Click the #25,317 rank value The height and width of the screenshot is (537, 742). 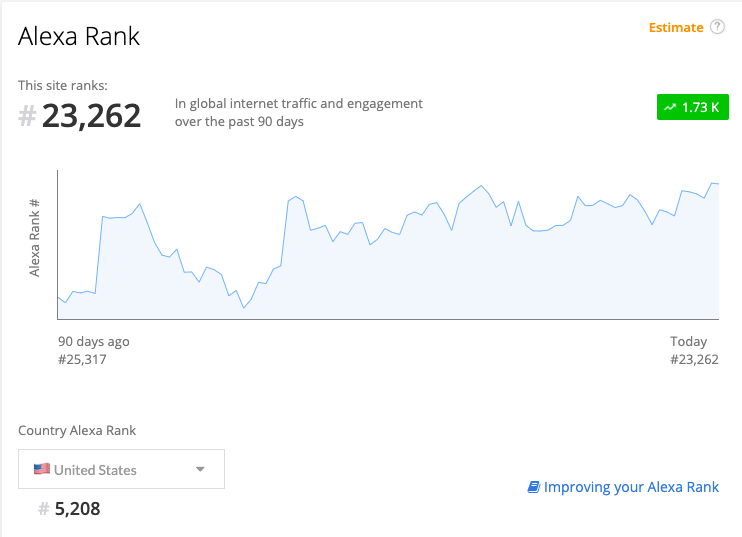click(82, 360)
